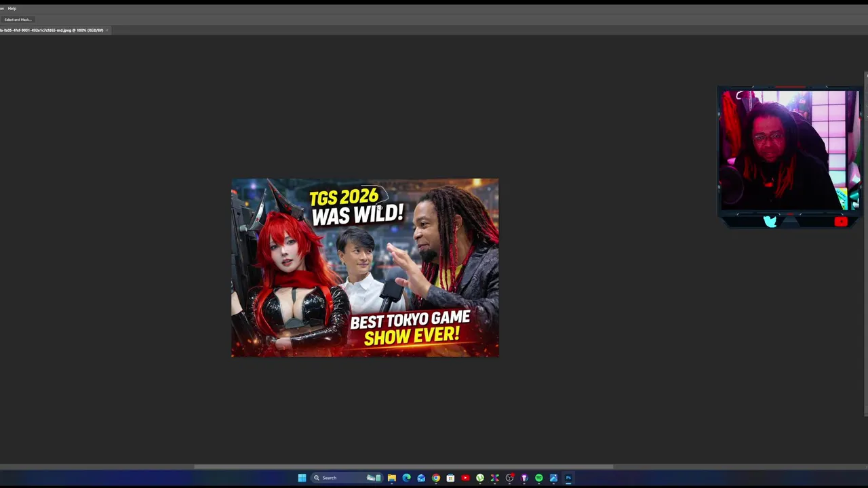This screenshot has width=868, height=488.
Task: Open Microsoft Store from taskbar
Action: coord(450,478)
